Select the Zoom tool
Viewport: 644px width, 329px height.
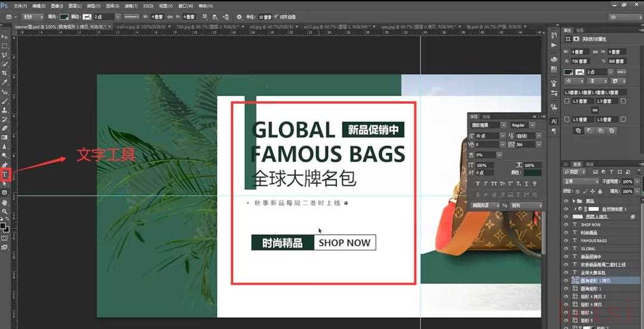click(5, 212)
